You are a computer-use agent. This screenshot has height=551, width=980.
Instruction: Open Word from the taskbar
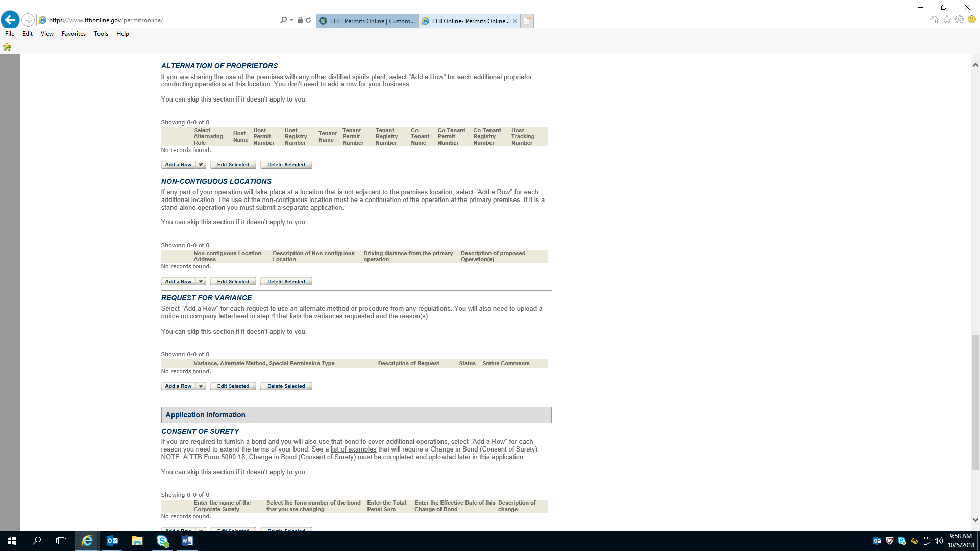187,541
